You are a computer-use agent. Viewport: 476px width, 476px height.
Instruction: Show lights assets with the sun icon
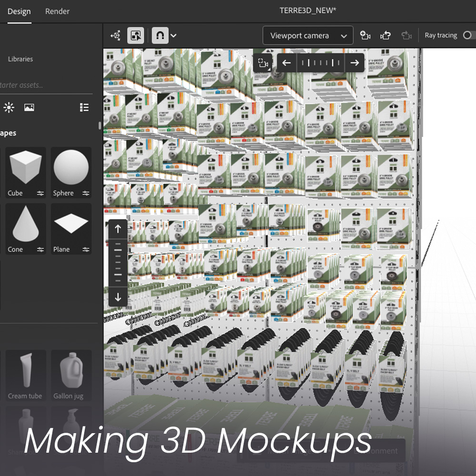click(9, 107)
